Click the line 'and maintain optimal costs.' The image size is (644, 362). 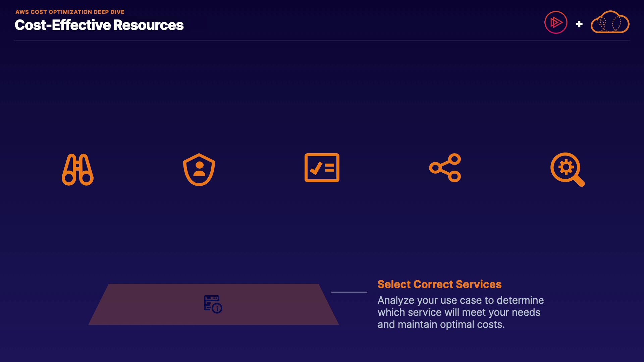click(441, 324)
